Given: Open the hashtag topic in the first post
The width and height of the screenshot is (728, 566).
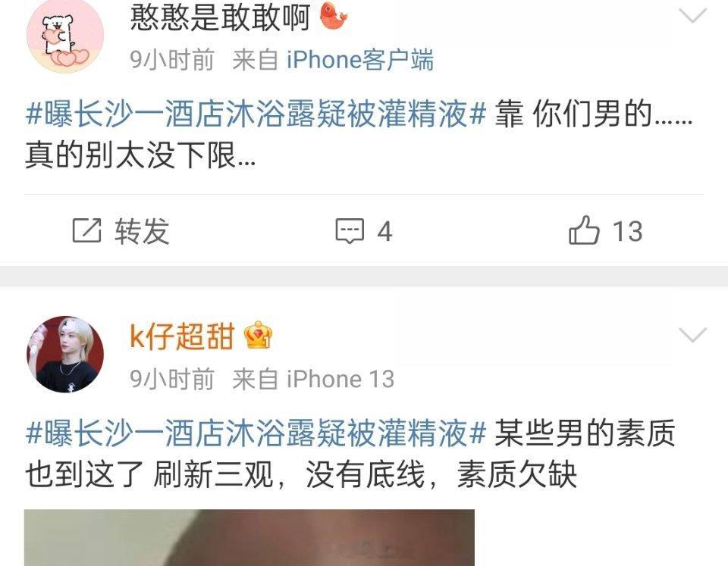Looking at the screenshot, I should [x=256, y=114].
